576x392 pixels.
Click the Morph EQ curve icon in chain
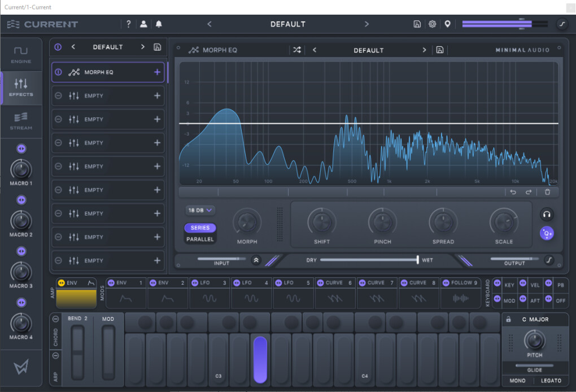pyautogui.click(x=74, y=72)
